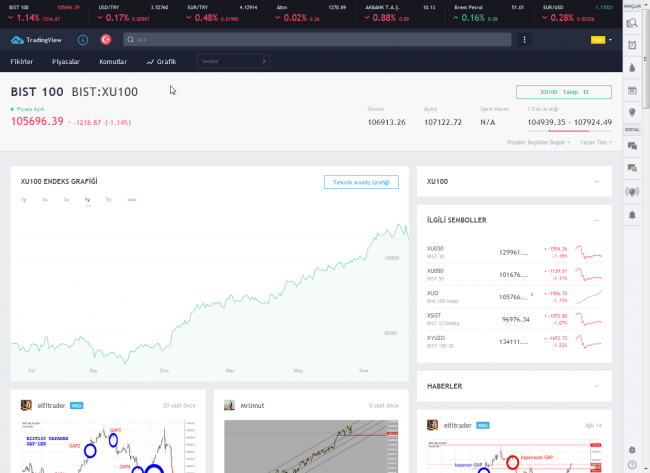This screenshot has height=473, width=650.
Task: Open the MrUmut username link
Action: click(252, 405)
